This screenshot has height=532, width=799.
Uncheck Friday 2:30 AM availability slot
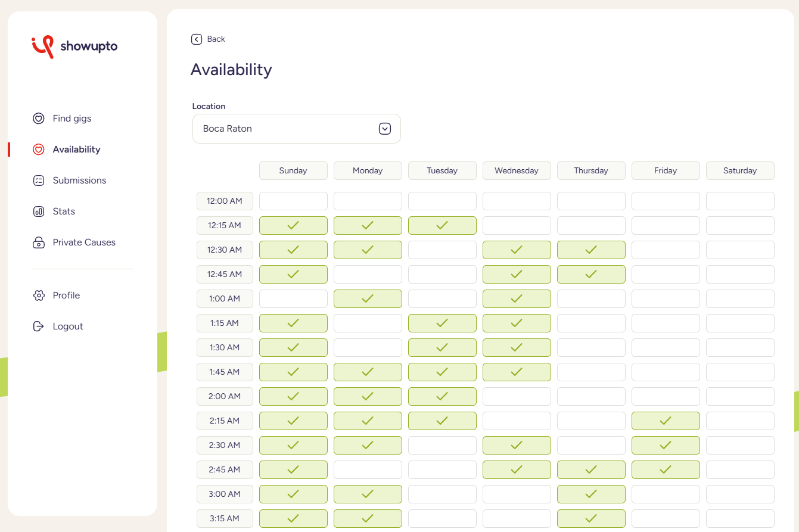click(x=666, y=445)
